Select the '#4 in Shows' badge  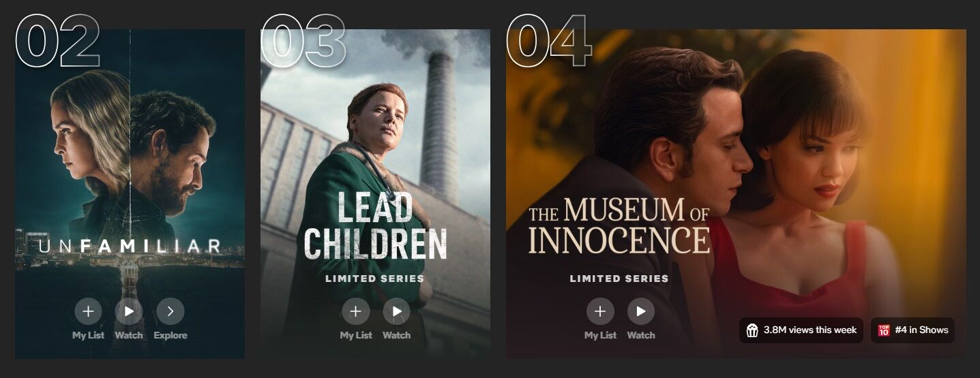[x=912, y=330]
